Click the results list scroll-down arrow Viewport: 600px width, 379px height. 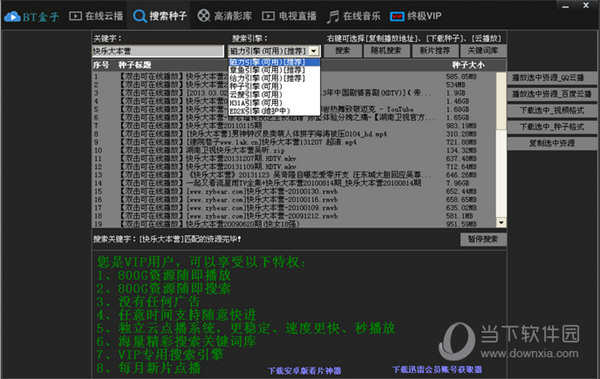501,222
